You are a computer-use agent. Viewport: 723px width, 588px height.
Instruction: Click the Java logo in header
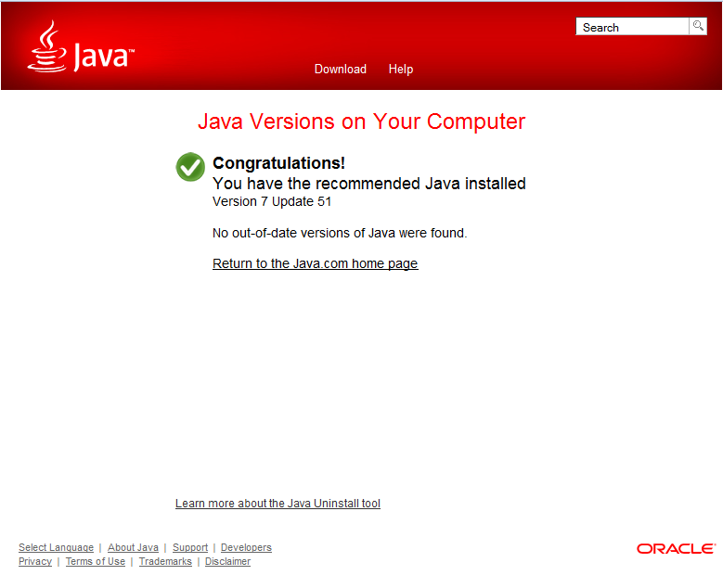(81, 46)
